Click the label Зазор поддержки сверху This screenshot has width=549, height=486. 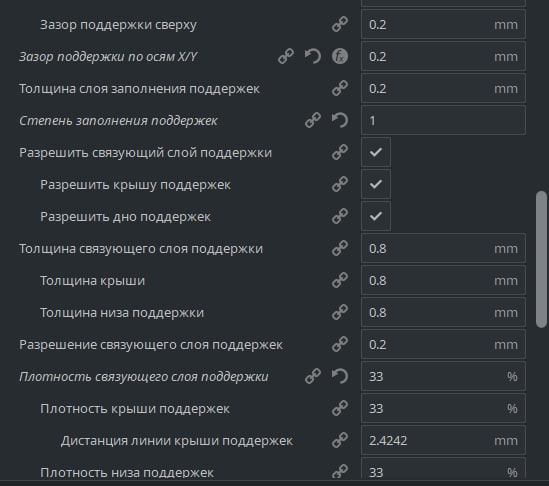[118, 25]
